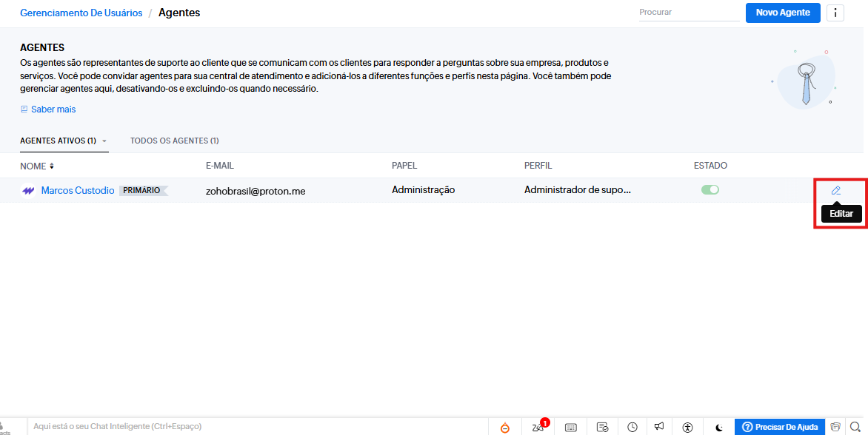Open the Zia notifications icon with red badge

[x=538, y=427]
